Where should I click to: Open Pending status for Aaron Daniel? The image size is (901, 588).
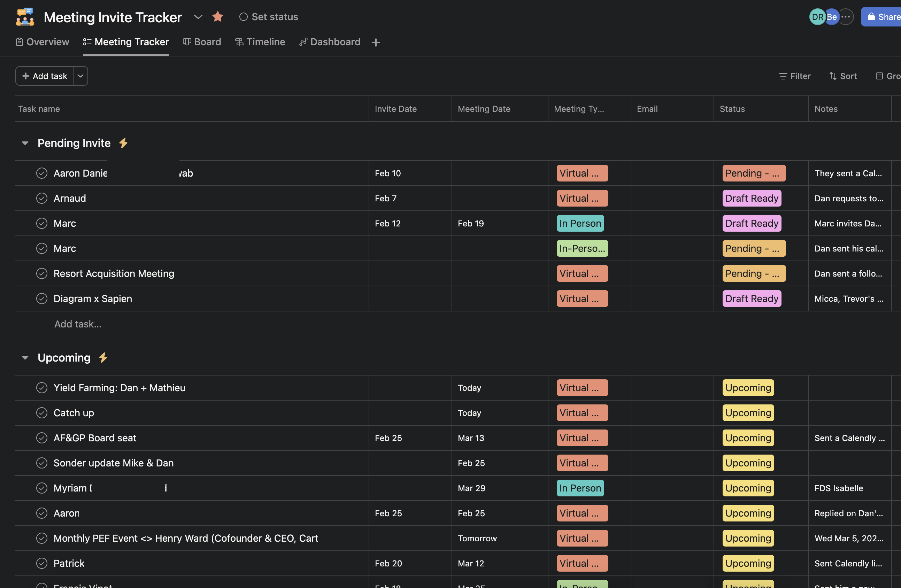pyautogui.click(x=754, y=173)
